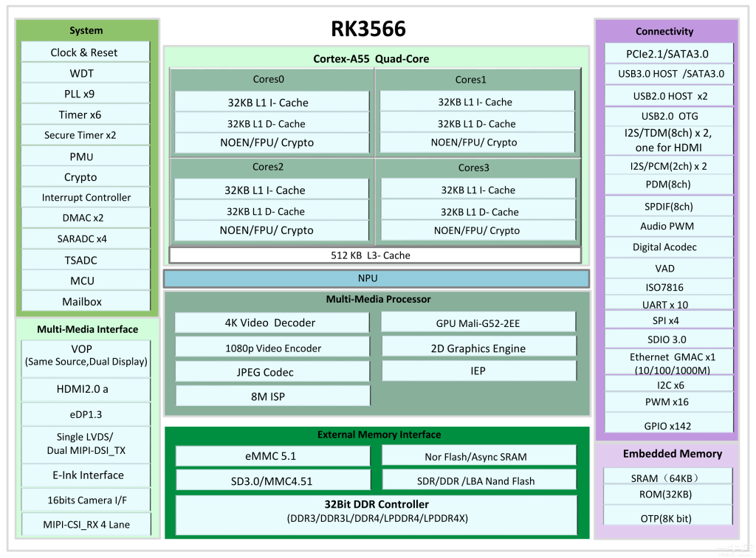Select the PCIe2.1/SATA3.0 block
Screen dimensions: 756x558
tap(669, 54)
